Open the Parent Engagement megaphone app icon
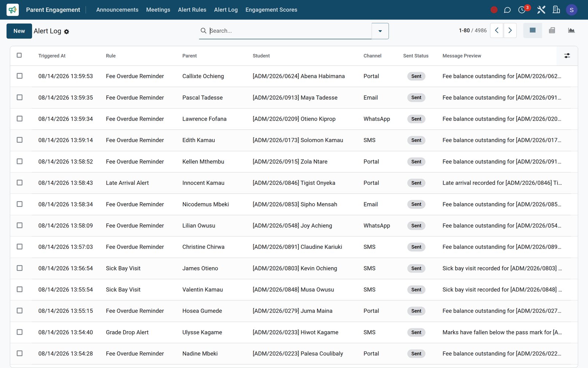This screenshot has width=588, height=368. [12, 10]
